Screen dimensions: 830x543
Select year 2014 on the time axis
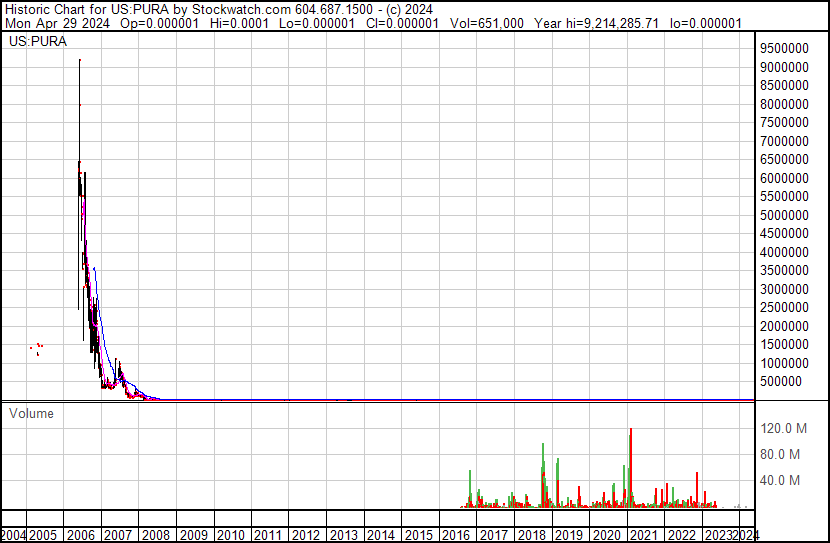tap(381, 535)
